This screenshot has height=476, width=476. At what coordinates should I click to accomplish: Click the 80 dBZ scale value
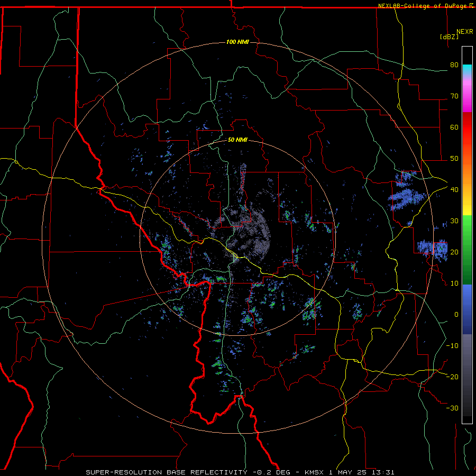[454, 65]
